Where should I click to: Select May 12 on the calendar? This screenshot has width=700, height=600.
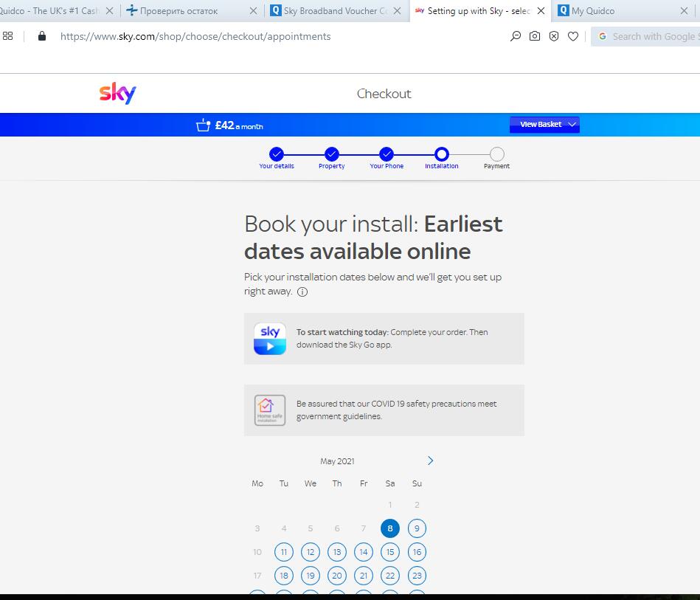click(311, 552)
